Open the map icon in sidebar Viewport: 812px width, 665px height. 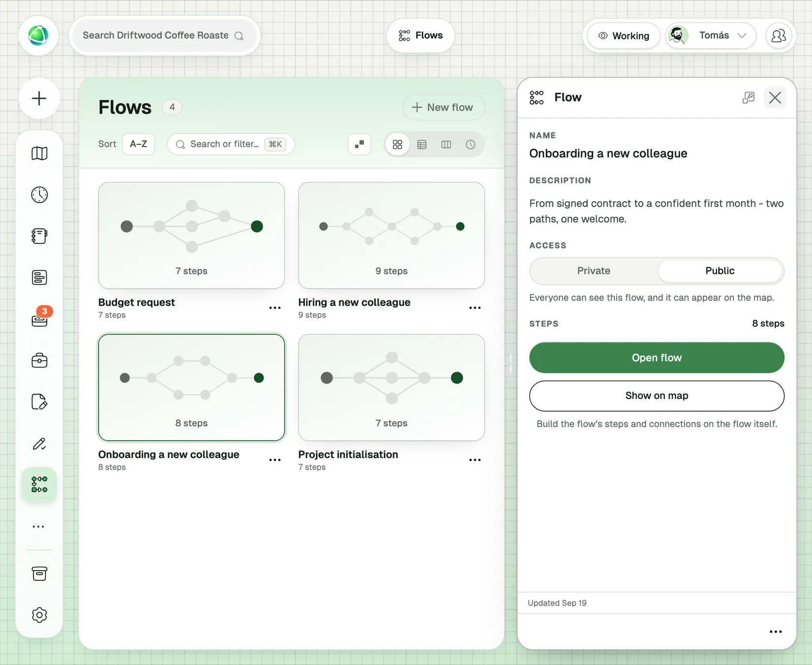39,153
